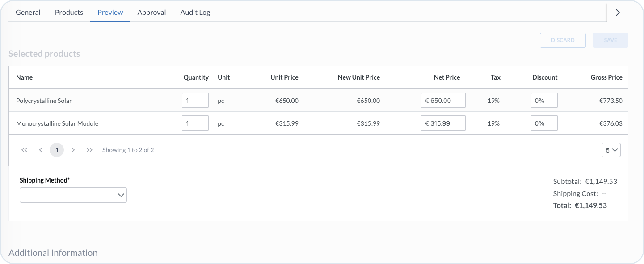Click the Discard button
The height and width of the screenshot is (264, 644).
(563, 40)
